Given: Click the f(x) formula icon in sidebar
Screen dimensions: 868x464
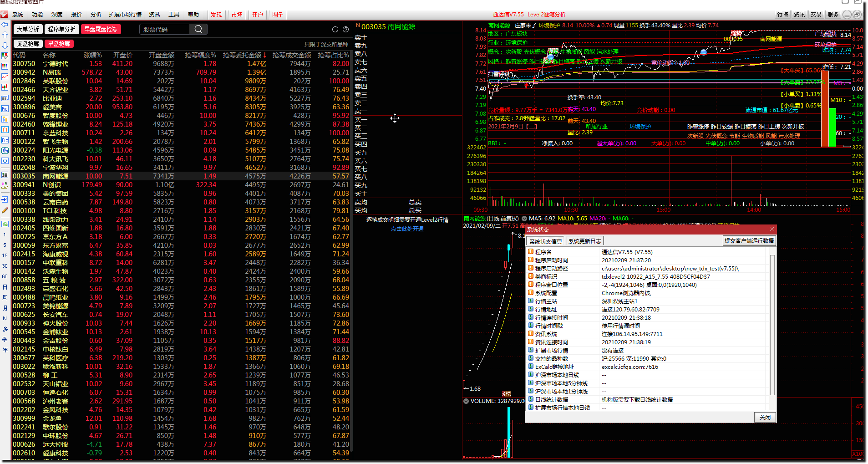Looking at the screenshot, I should tap(5, 150).
